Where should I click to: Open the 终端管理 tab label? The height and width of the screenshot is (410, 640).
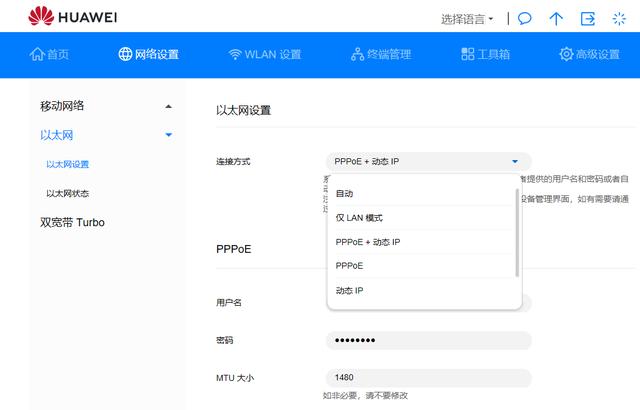[389, 54]
